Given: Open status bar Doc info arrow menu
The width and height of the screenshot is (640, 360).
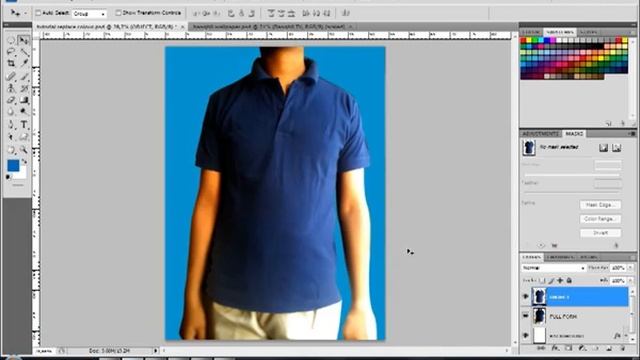Looking at the screenshot, I should click(x=156, y=351).
